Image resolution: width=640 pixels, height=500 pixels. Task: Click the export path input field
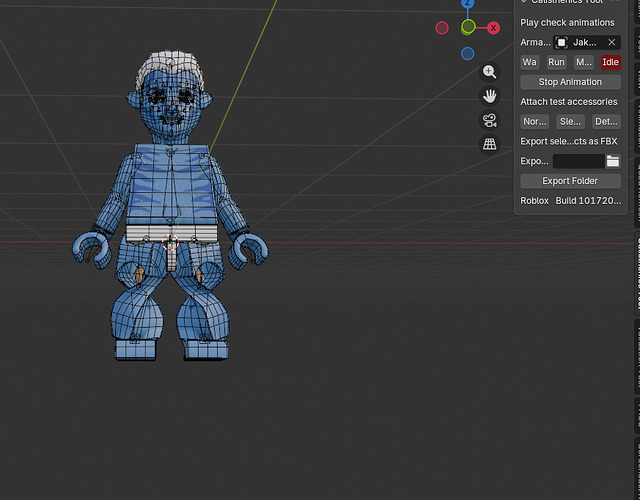pyautogui.click(x=579, y=161)
